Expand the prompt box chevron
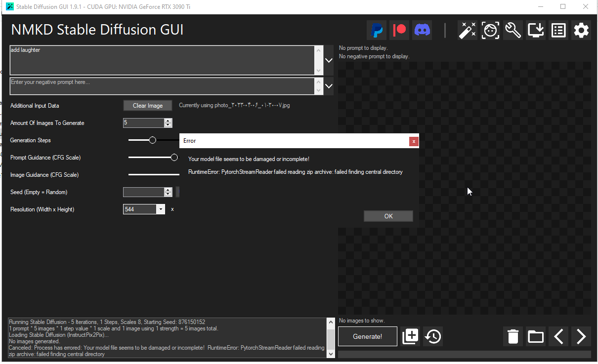The height and width of the screenshot is (364, 598). [329, 60]
